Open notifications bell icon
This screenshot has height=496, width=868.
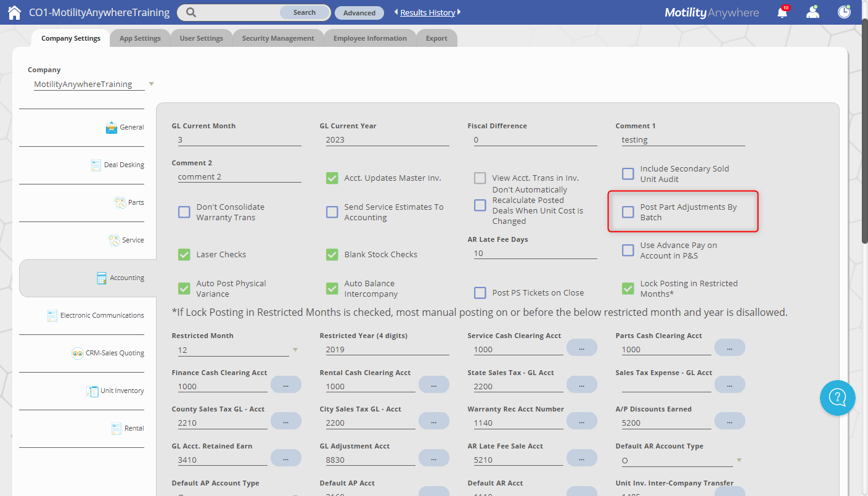click(x=782, y=12)
